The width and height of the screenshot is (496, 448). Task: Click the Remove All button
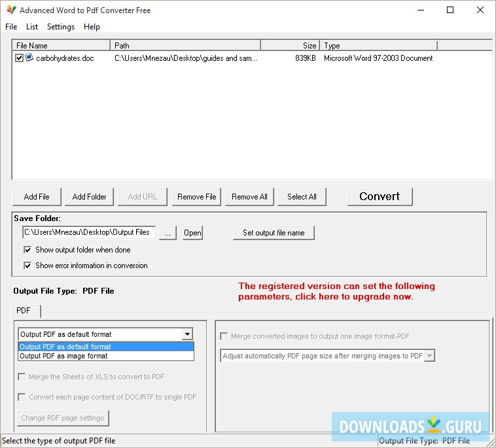(249, 197)
